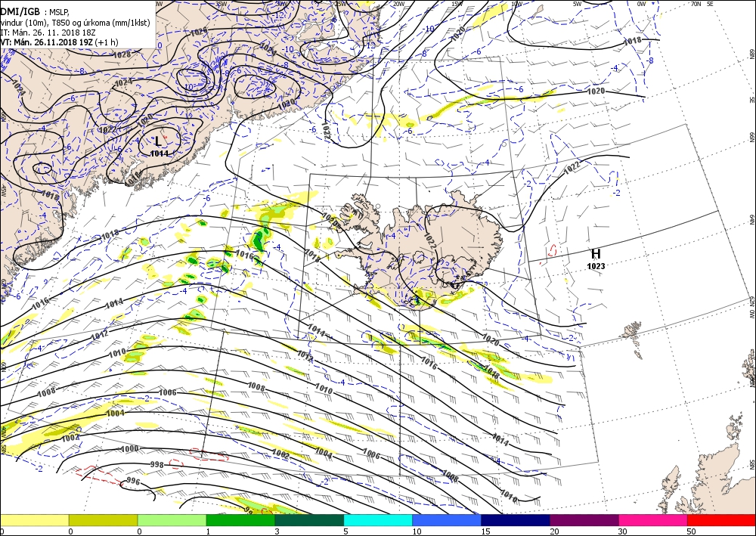Image resolution: width=756 pixels, height=536 pixels.
Task: Click legend scale value '20'
Action: (x=554, y=531)
